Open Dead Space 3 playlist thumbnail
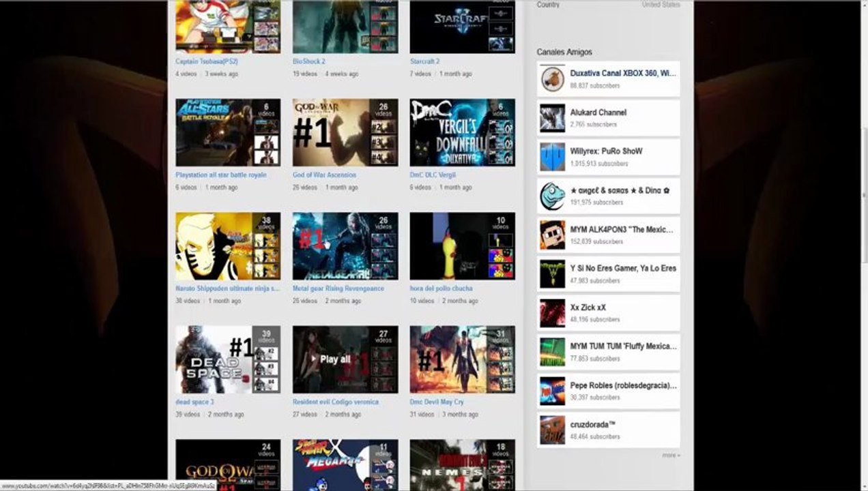868x491 pixels. pos(228,359)
